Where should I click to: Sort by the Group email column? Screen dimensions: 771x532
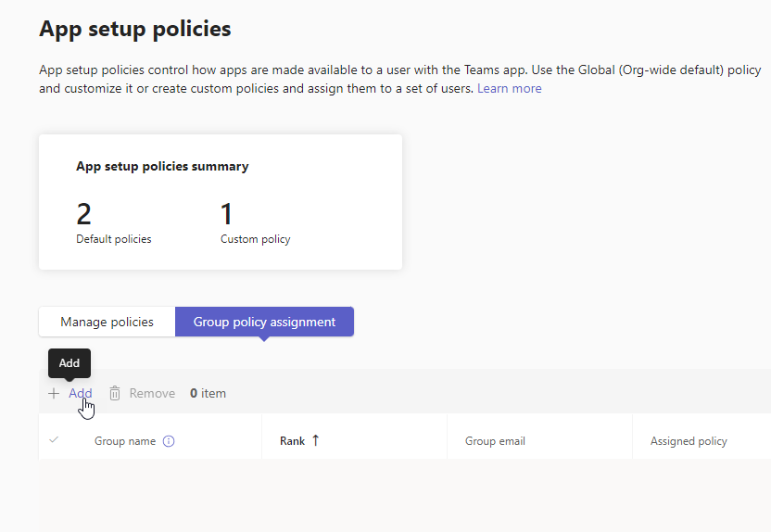point(495,441)
